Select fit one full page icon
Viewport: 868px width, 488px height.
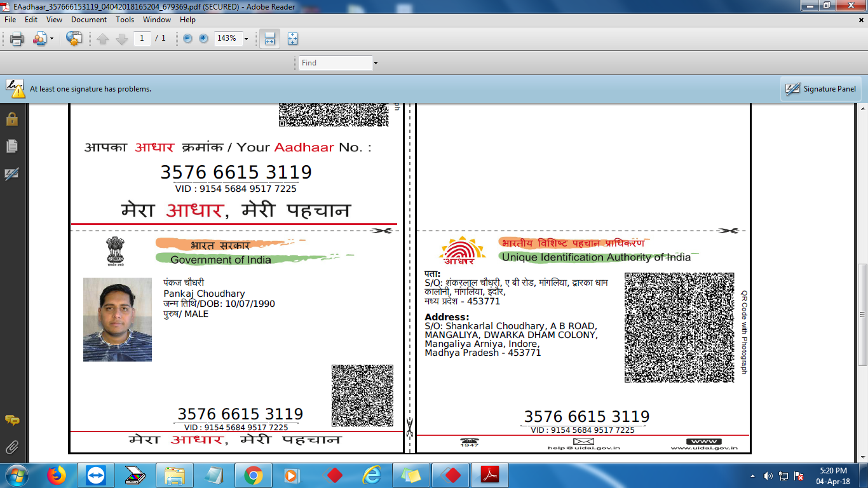pyautogui.click(x=292, y=39)
